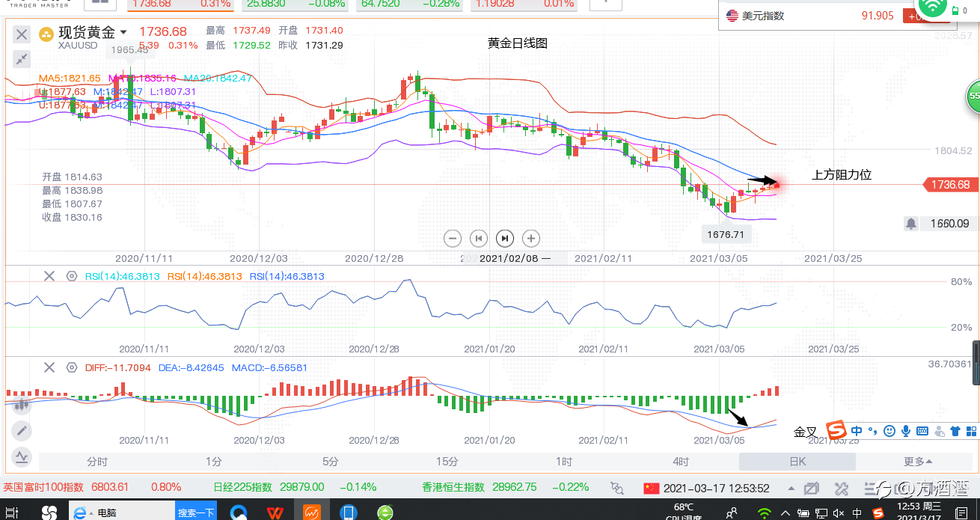The image size is (980, 520).
Task: Open the candlestick chart type icon
Action: 21,404
